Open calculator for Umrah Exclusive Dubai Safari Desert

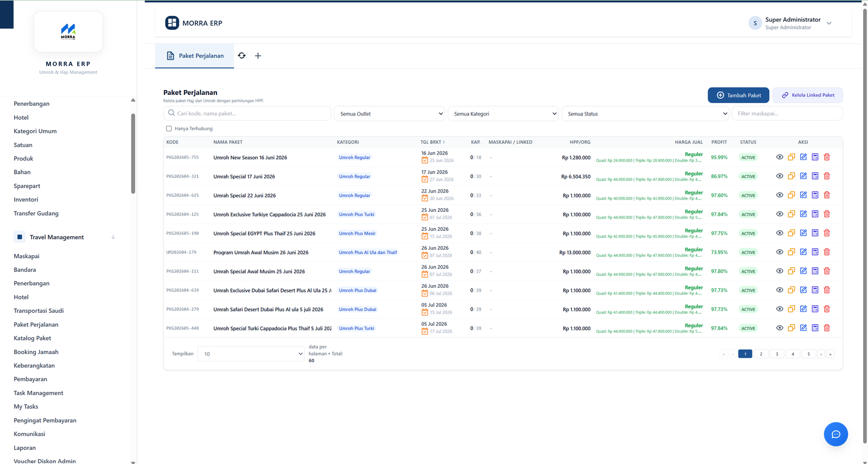(x=815, y=290)
